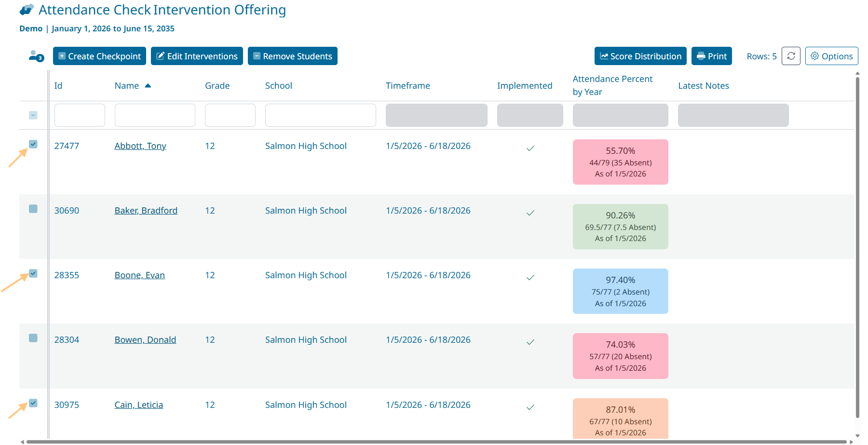The image size is (868, 445).
Task: Open Boone, Evan student profile link
Action: [x=139, y=275]
